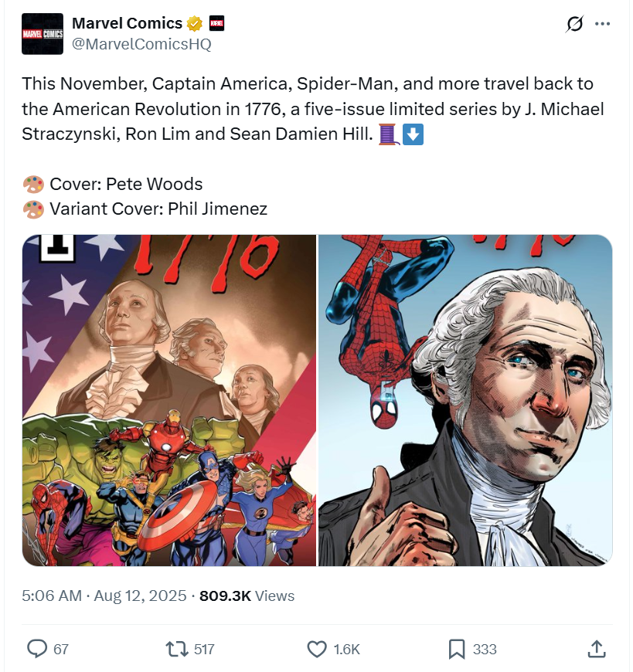Image resolution: width=633 pixels, height=672 pixels.
Task: Click the 67 replies count
Action: [x=61, y=649]
